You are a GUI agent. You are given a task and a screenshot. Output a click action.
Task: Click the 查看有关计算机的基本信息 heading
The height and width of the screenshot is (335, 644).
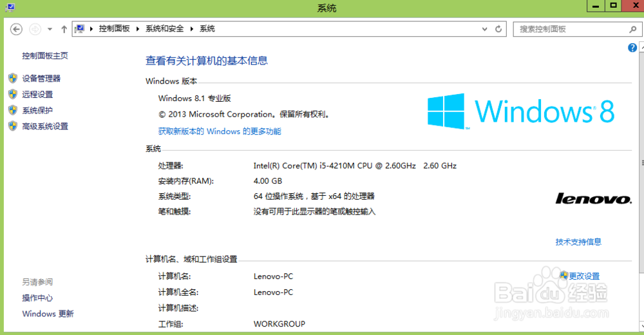tap(207, 61)
